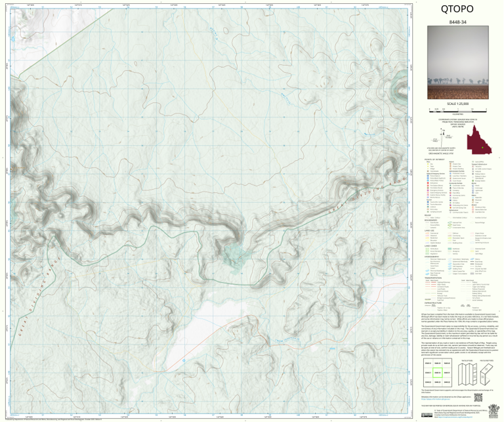Click the Queensland locator map silhouette

[x=480, y=140]
